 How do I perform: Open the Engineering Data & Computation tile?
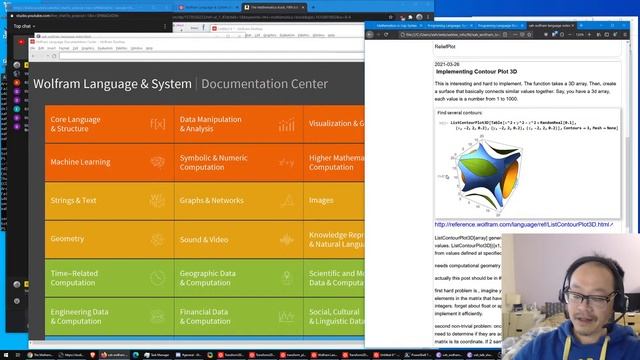(109, 316)
